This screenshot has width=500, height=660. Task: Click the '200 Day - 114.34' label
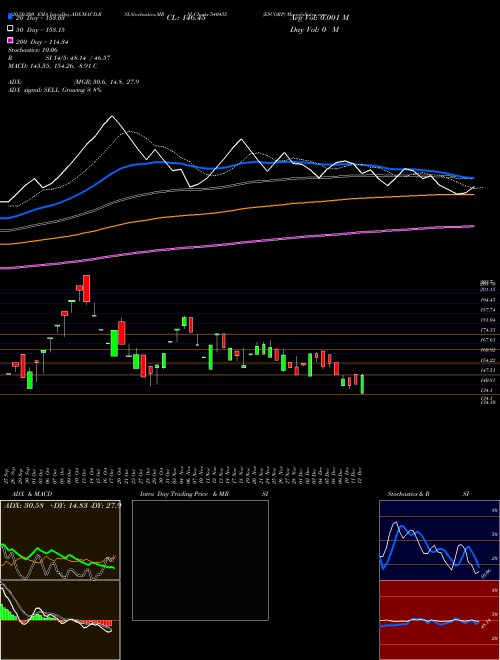click(x=42, y=42)
